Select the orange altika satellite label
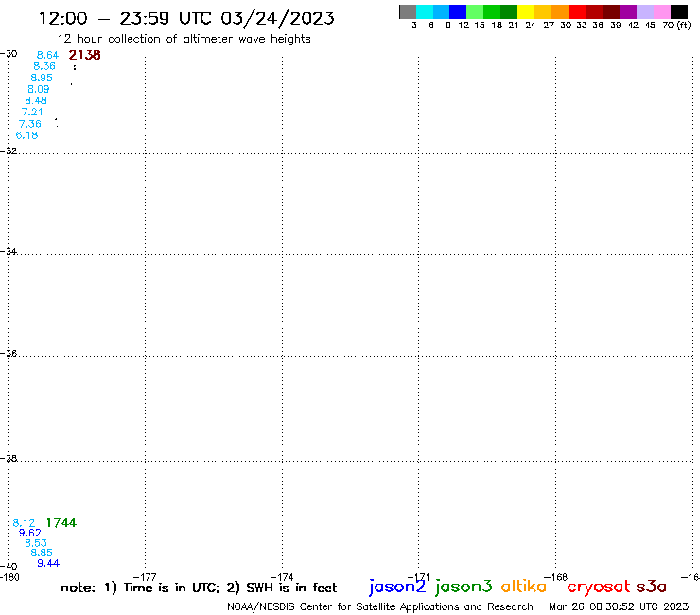This screenshot has height=615, width=700. (524, 587)
